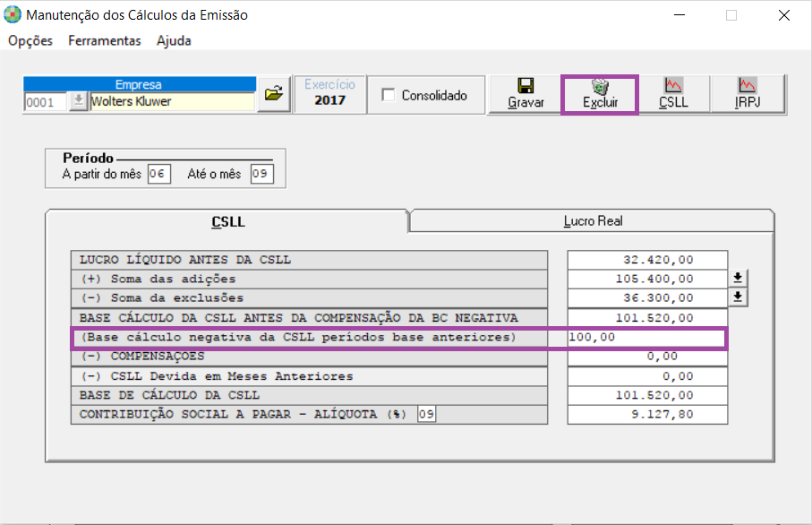Screen dimensions: 812x525
Task: Click the application icon in the title bar
Action: coord(13,14)
